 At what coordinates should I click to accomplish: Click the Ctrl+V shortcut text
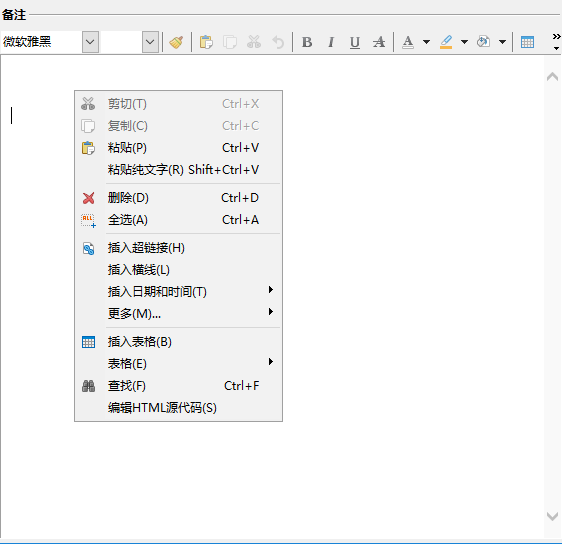240,148
